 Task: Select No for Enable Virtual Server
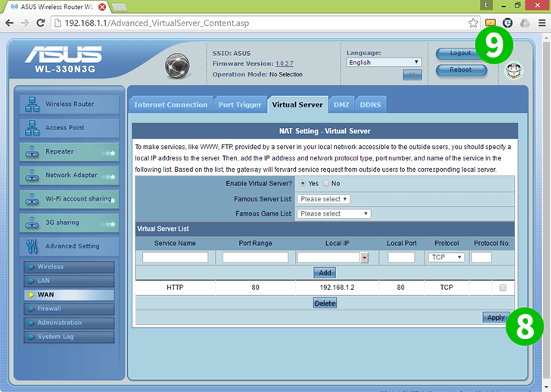(326, 183)
